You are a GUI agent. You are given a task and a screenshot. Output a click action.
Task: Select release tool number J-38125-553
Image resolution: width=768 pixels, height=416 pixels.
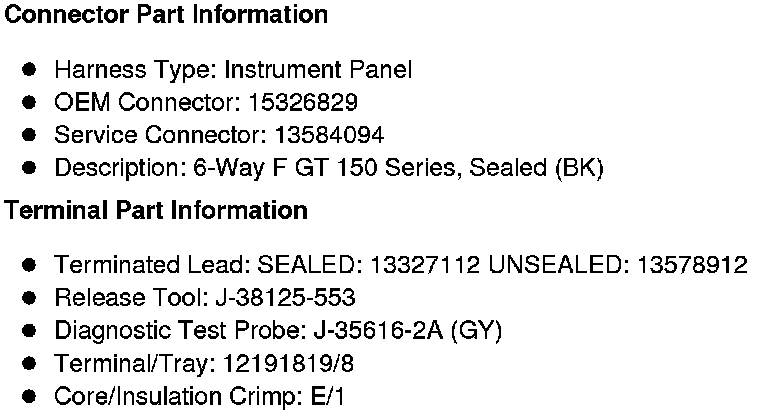click(285, 298)
